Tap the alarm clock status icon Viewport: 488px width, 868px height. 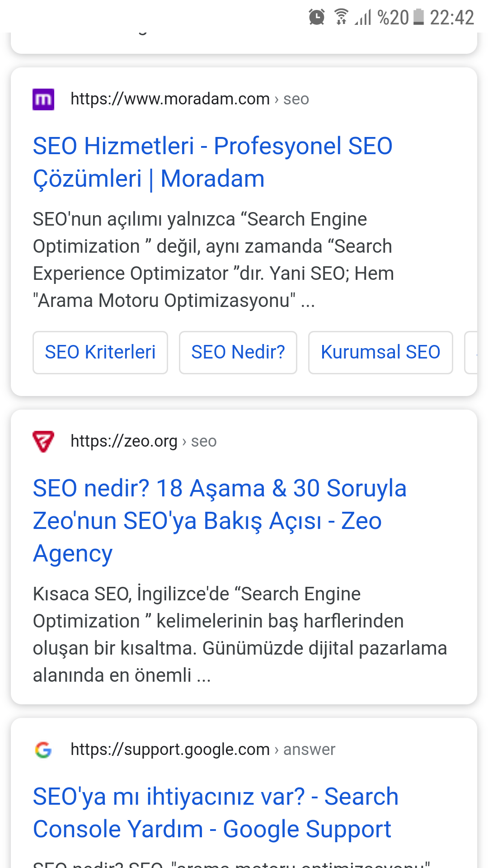point(317,17)
